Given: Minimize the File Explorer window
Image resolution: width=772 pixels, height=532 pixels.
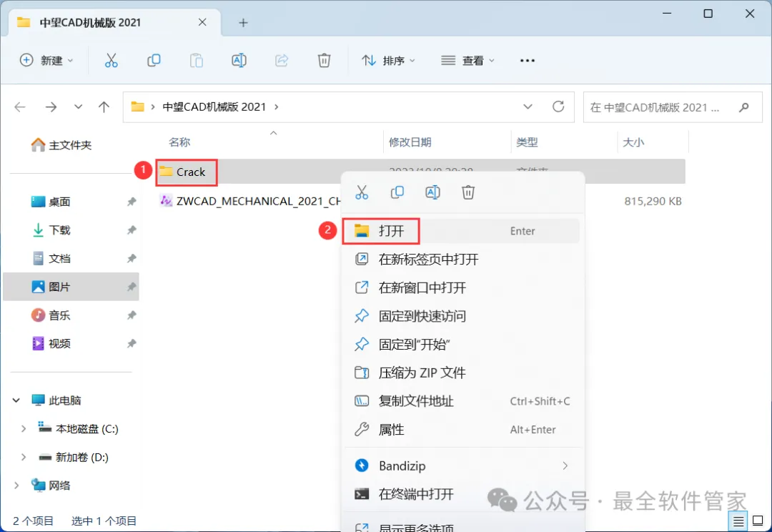Looking at the screenshot, I should 667,14.
